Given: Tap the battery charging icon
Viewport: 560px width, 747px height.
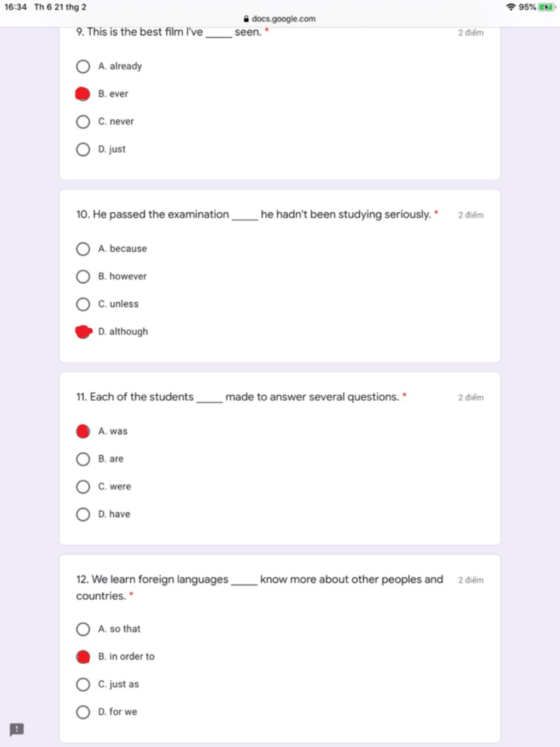Looking at the screenshot, I should [546, 7].
